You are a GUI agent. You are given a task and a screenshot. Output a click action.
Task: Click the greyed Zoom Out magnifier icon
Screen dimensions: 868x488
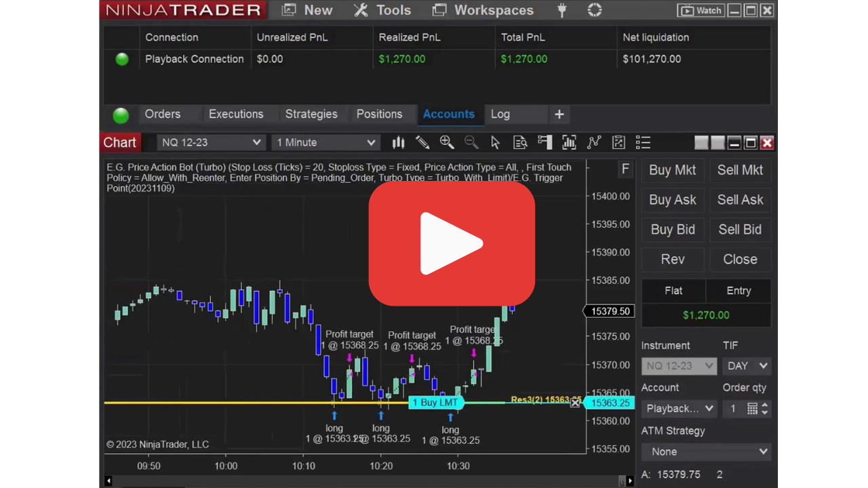pos(471,142)
